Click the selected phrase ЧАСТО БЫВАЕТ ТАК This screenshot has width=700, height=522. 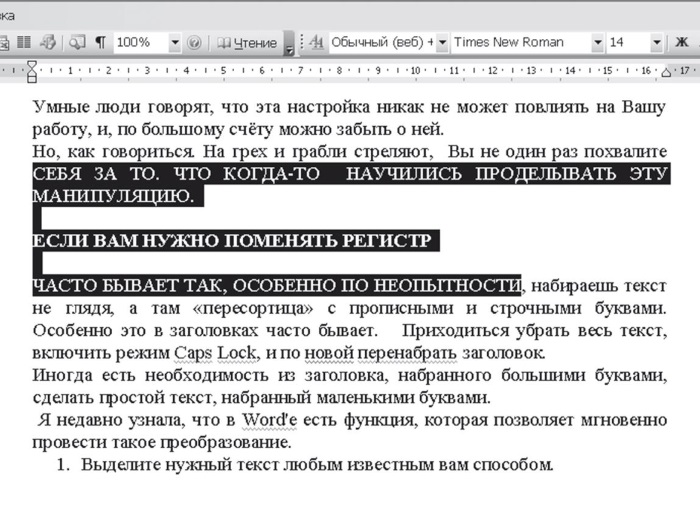click(129, 285)
